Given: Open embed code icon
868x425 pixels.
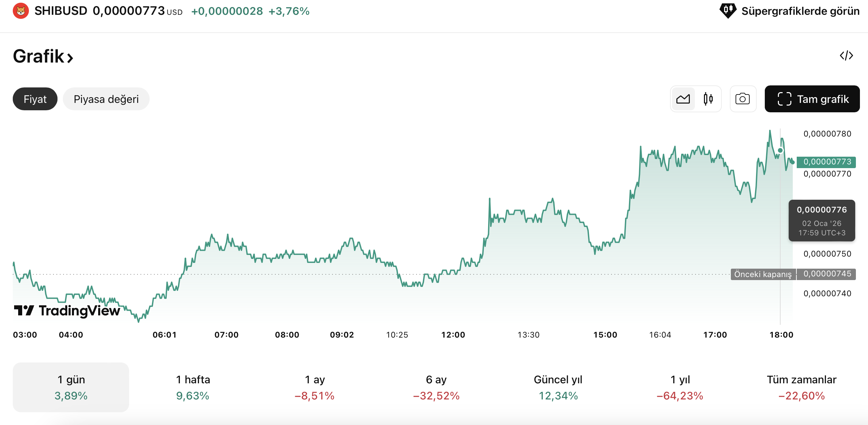Looking at the screenshot, I should (846, 55).
